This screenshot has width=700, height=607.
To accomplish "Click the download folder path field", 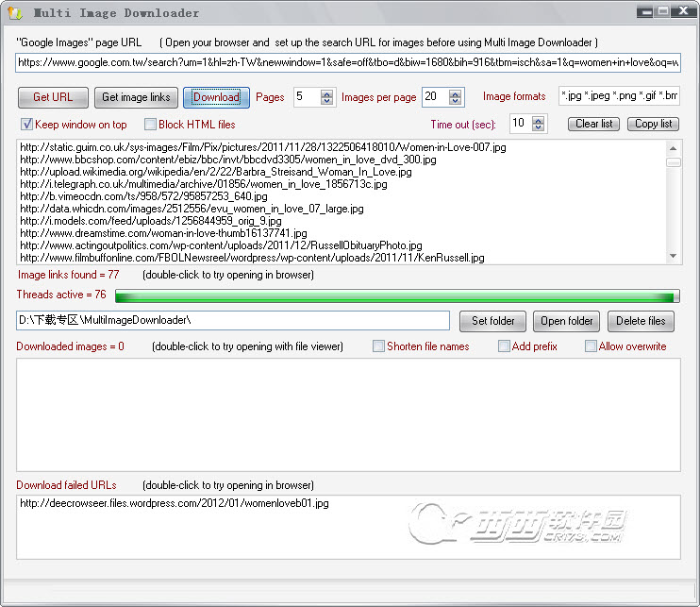I will tap(233, 320).
